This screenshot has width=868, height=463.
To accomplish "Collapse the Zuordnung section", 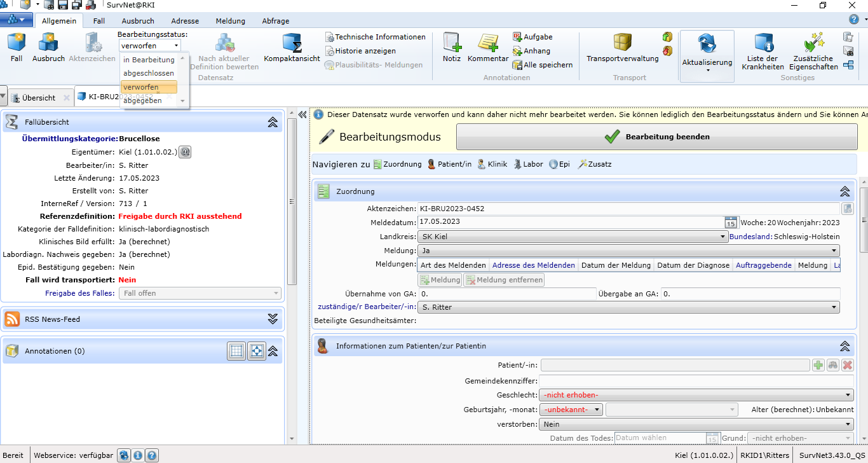I will 844,191.
